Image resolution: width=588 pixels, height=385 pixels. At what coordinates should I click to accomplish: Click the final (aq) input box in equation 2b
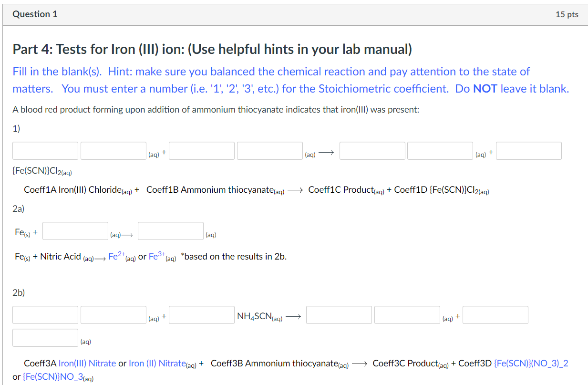coord(45,337)
